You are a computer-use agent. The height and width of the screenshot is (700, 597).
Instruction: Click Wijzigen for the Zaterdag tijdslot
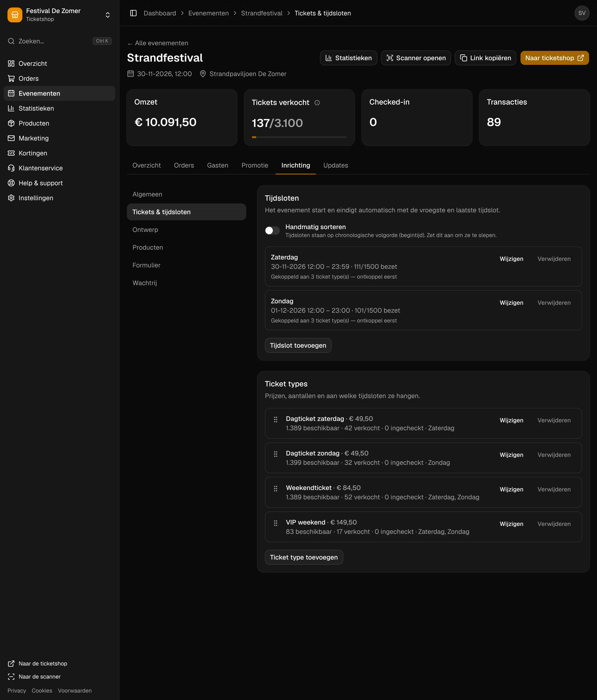pyautogui.click(x=511, y=259)
